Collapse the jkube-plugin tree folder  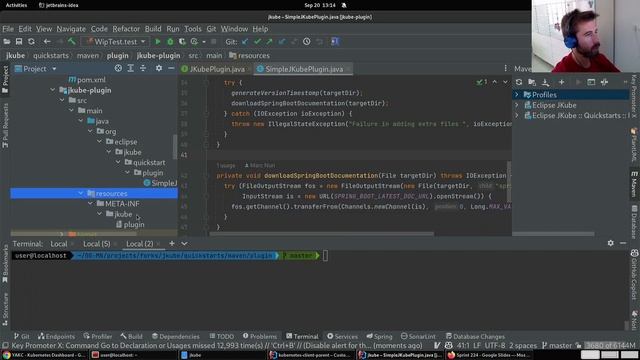[x=53, y=90]
